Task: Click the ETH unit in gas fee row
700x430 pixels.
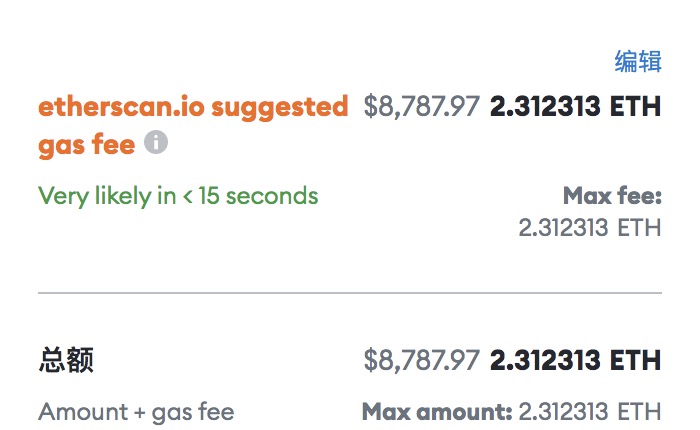Action: pos(636,106)
